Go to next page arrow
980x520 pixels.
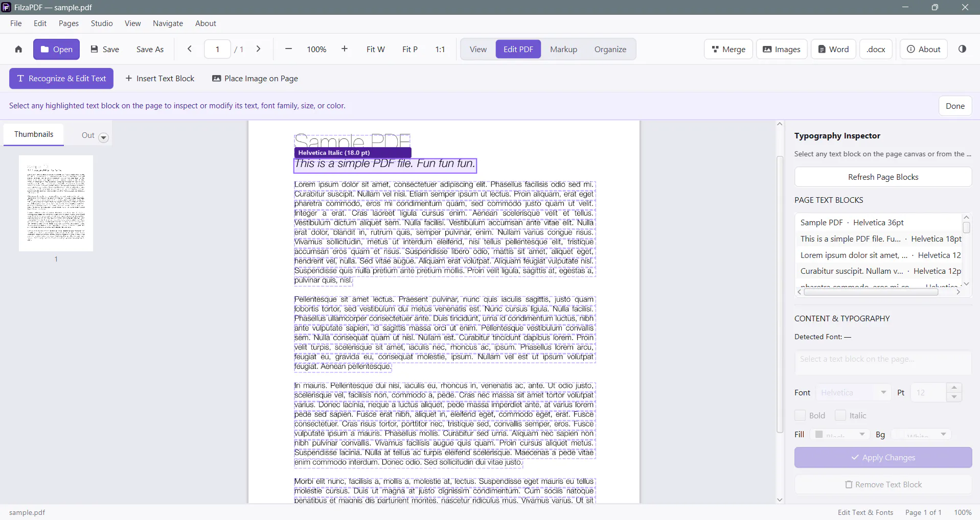point(259,49)
